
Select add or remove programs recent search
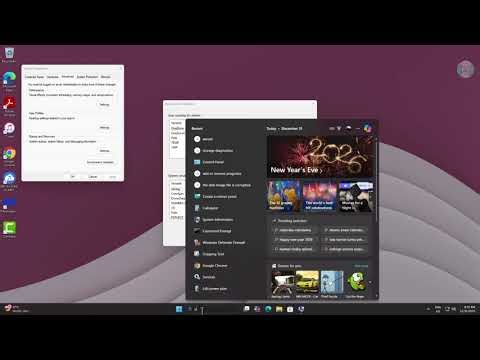coord(226,174)
